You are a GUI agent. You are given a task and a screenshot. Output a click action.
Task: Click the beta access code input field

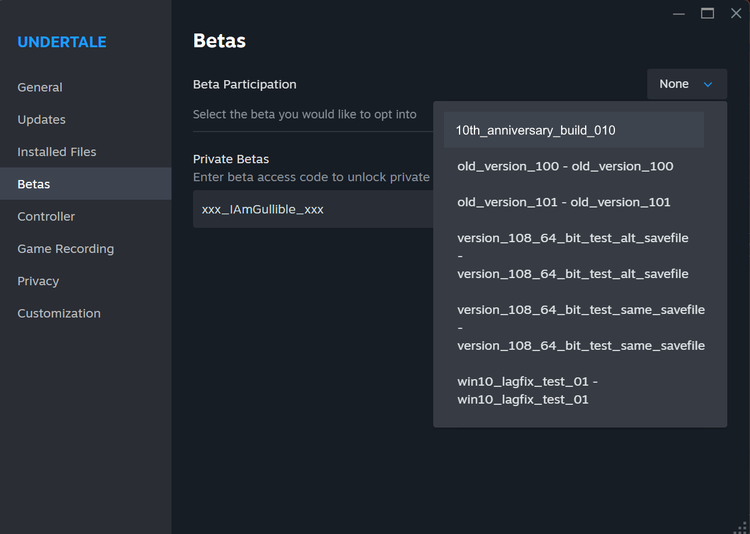tap(313, 209)
